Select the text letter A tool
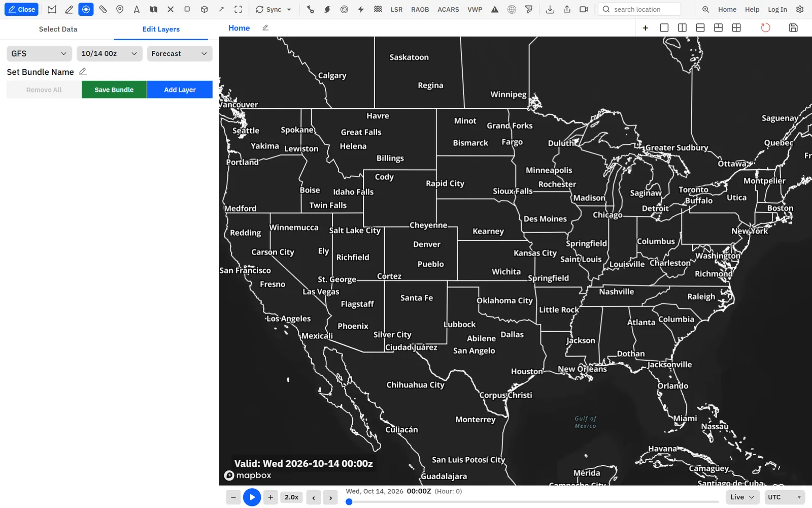 coord(137,9)
